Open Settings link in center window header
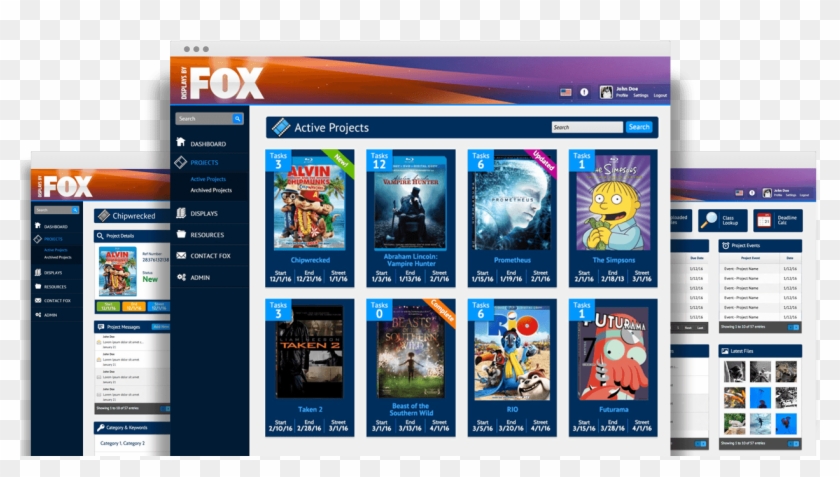This screenshot has height=477, width=840. pos(641,95)
